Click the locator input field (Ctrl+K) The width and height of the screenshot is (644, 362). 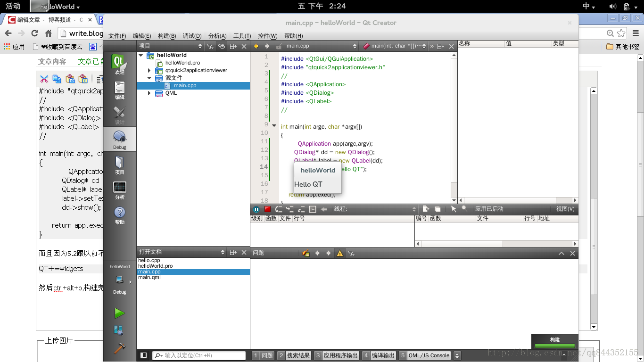199,355
